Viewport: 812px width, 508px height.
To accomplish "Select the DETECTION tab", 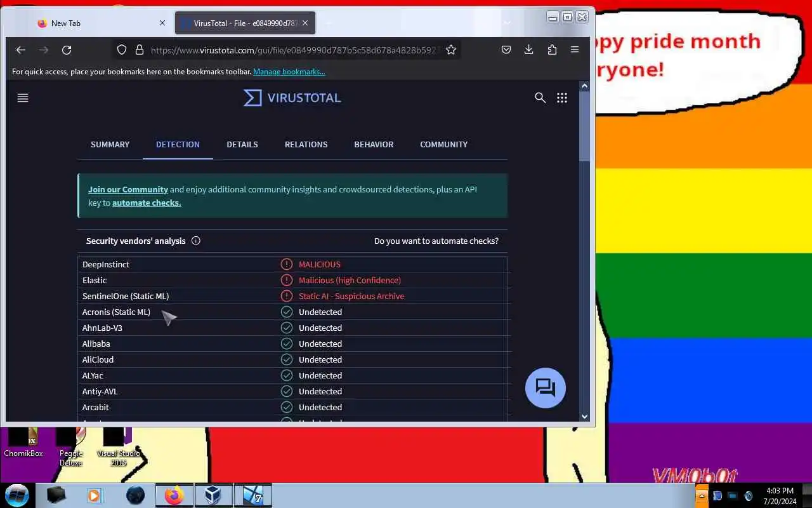I will click(178, 144).
